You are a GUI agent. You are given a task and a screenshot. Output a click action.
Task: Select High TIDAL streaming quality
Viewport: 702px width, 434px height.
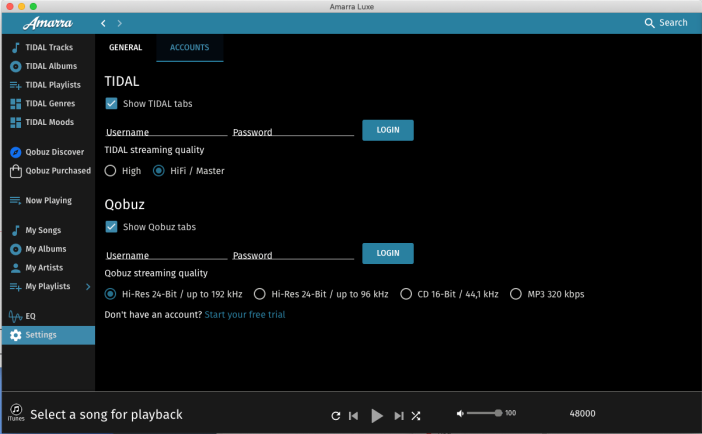point(111,171)
